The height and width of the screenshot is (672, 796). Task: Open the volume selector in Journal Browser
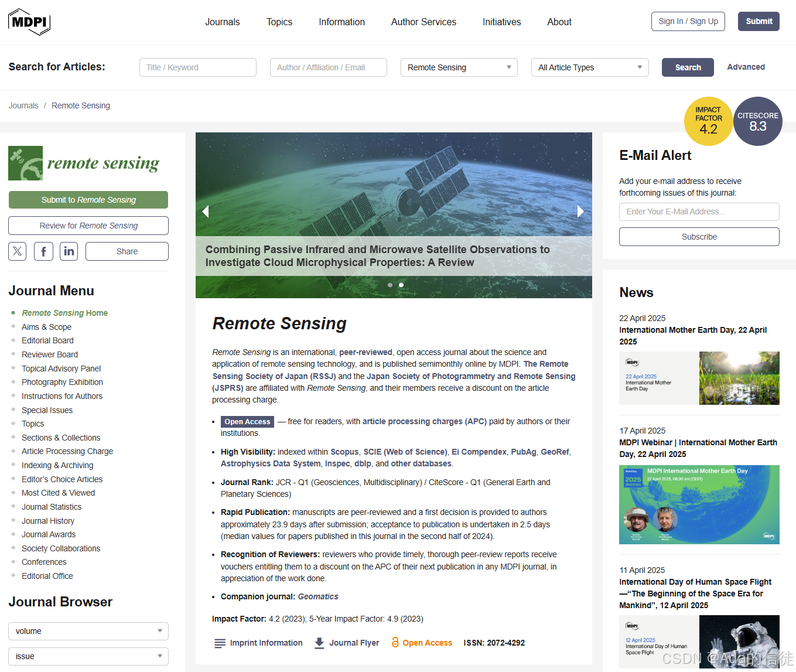coord(88,631)
